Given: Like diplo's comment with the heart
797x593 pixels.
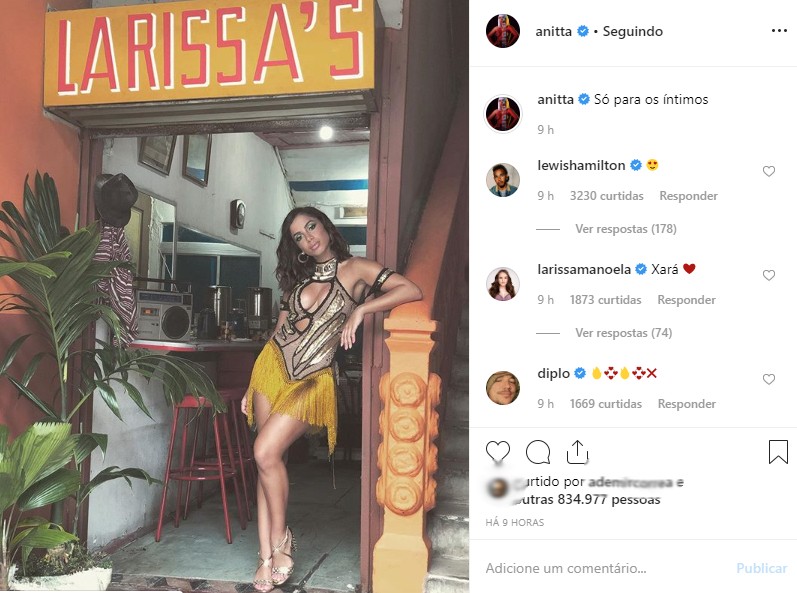Looking at the screenshot, I should (x=769, y=379).
